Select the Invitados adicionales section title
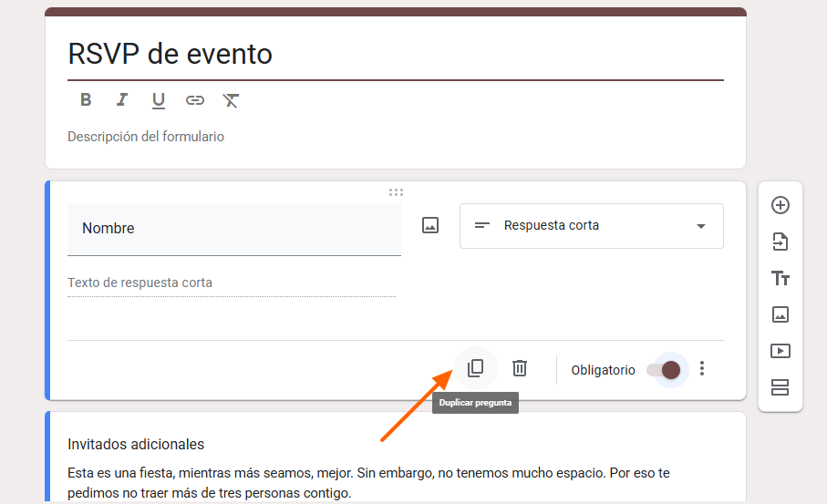The width and height of the screenshot is (827, 504). [x=136, y=445]
